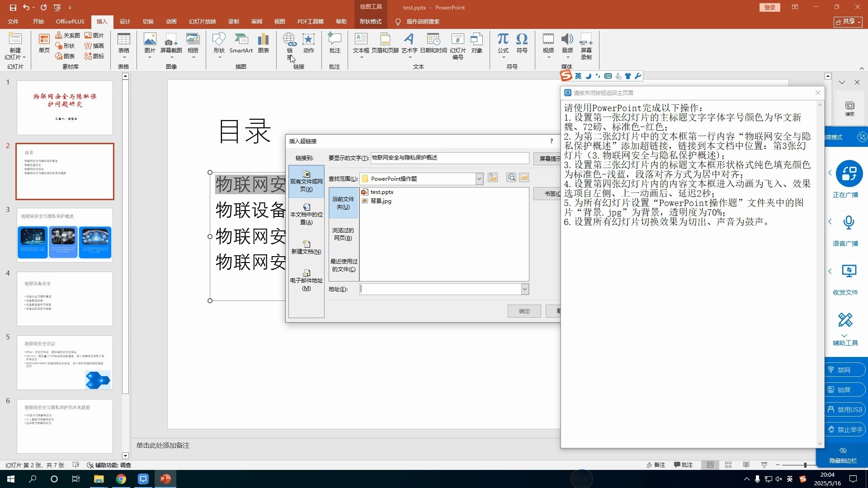Select the test.pptx file in the list
This screenshot has width=868, height=488.
coord(382,192)
